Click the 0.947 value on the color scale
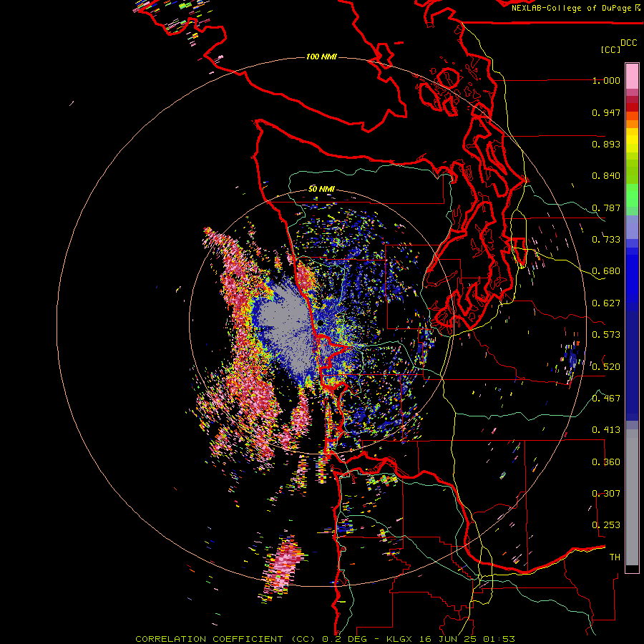 click(606, 112)
